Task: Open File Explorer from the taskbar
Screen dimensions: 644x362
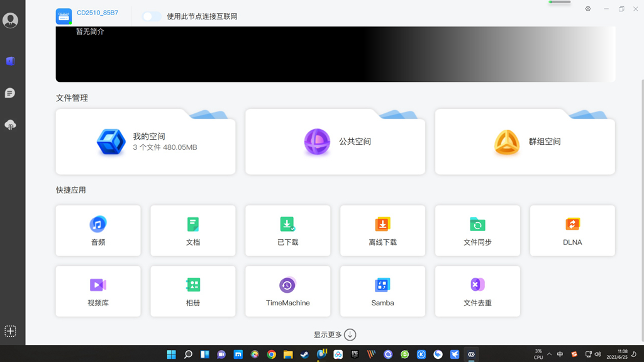Action: [x=288, y=354]
